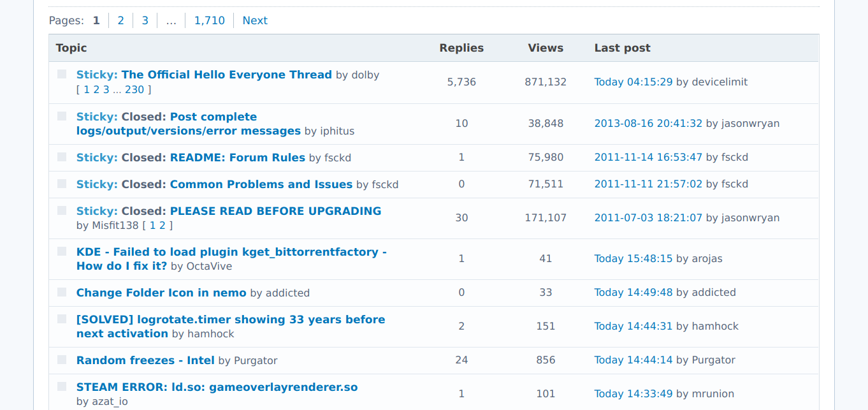View last post Today 15:48:15 by arojas

[633, 259]
